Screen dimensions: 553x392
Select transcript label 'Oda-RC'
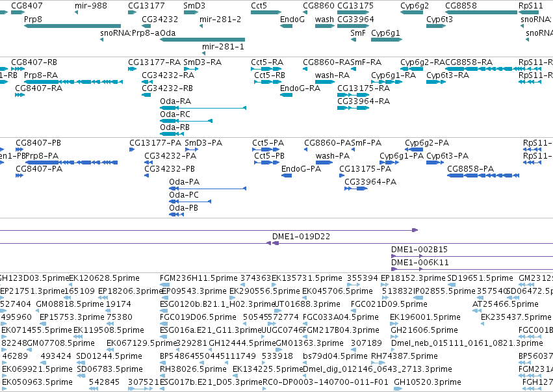click(175, 114)
